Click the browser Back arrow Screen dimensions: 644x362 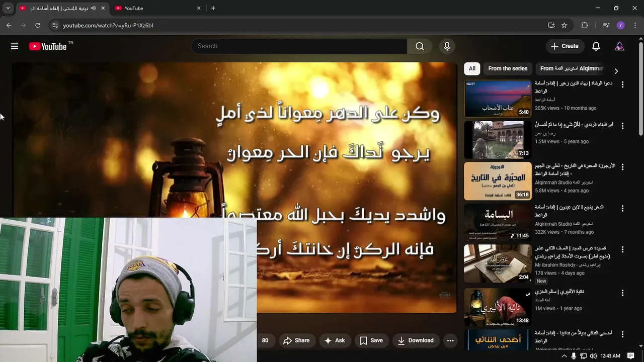click(x=9, y=25)
